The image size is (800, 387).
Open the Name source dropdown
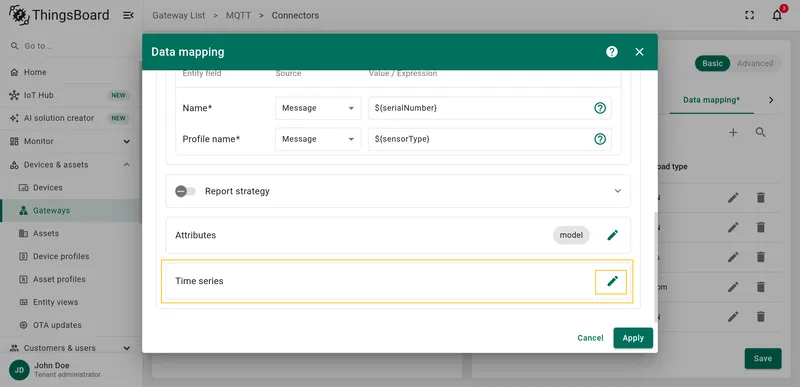(x=318, y=108)
